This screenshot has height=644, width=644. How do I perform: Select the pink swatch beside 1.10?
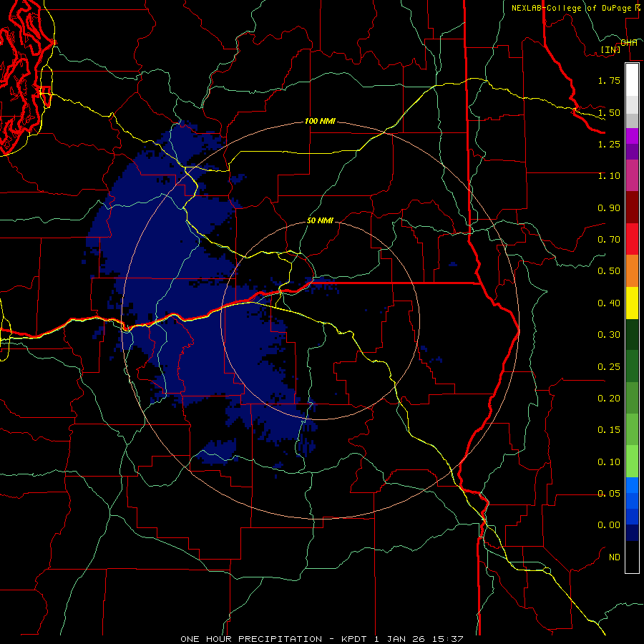coord(632,175)
